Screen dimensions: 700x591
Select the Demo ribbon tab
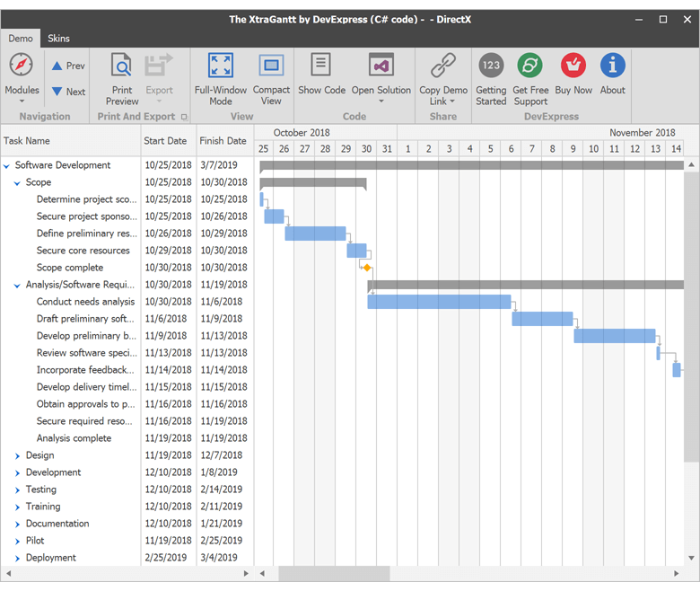21,39
